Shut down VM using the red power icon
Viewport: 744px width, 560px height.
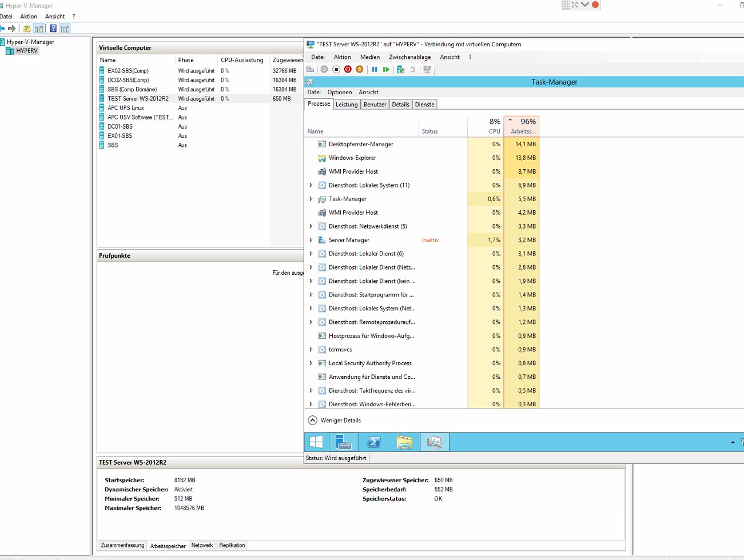tap(348, 69)
